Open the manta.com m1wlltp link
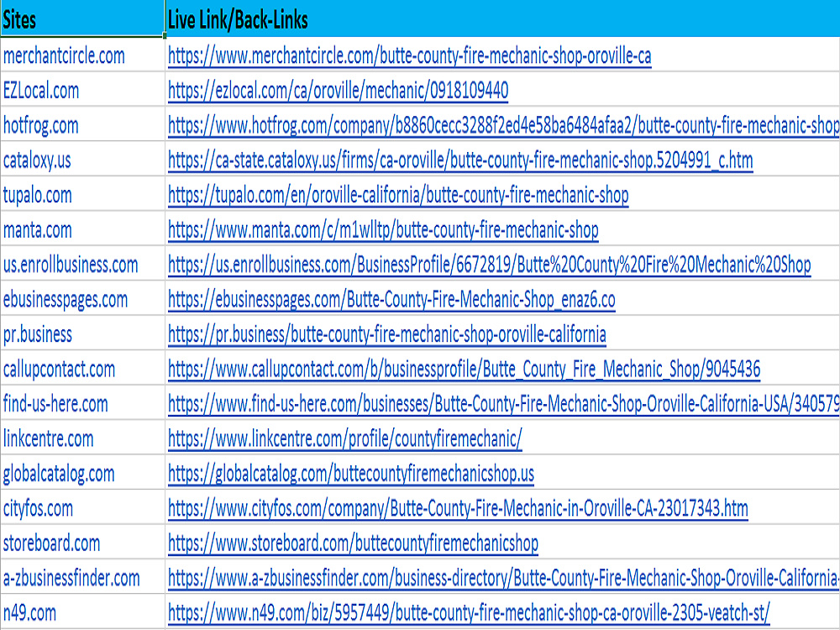The image size is (840, 630). pos(383,230)
